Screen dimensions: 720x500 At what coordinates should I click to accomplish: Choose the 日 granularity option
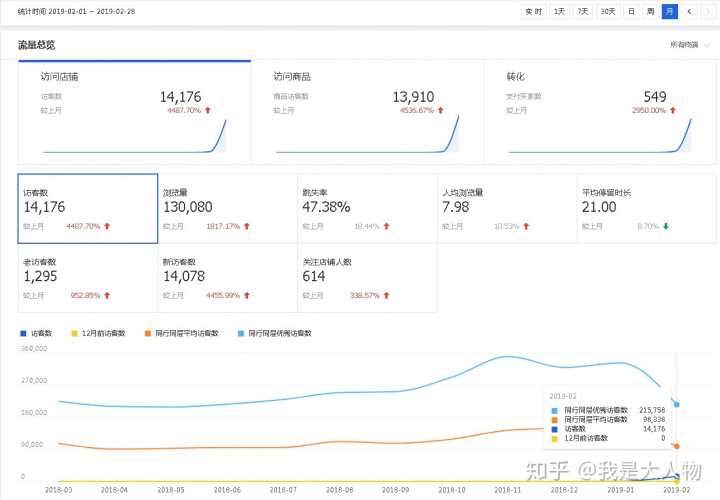pos(631,11)
